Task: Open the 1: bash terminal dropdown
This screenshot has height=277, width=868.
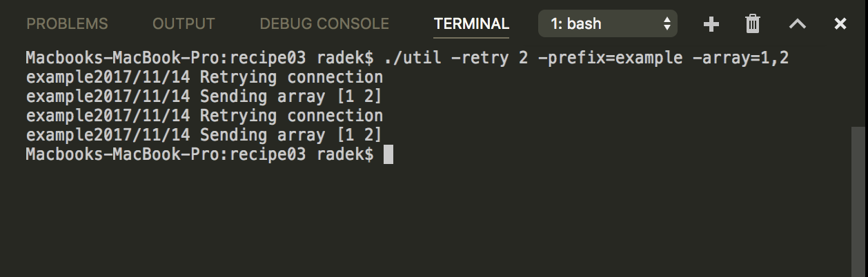Action: 608,24
